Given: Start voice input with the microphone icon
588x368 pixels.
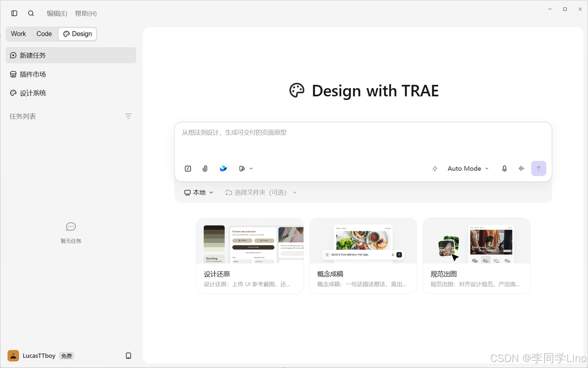Looking at the screenshot, I should [x=504, y=168].
